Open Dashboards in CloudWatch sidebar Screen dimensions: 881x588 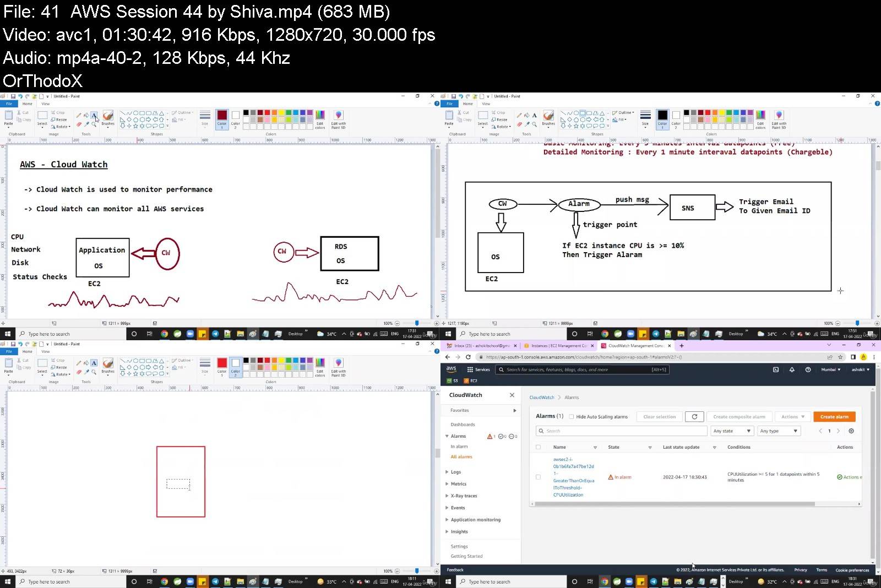[463, 424]
